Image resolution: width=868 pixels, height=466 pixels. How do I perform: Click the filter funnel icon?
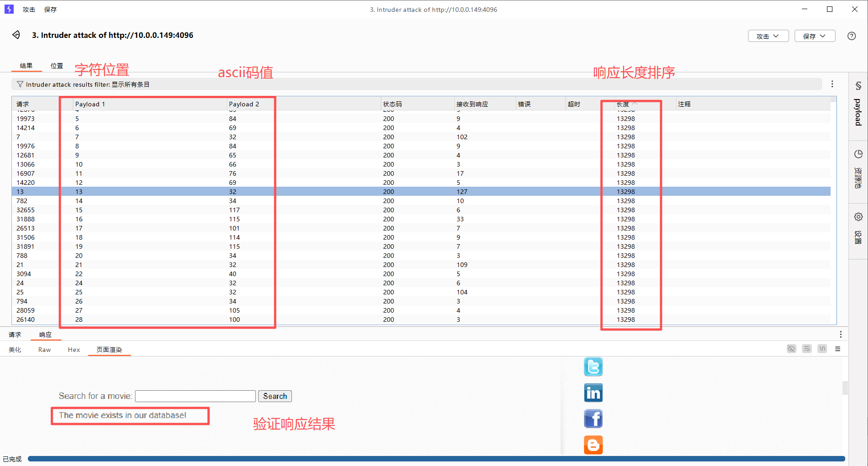20,84
